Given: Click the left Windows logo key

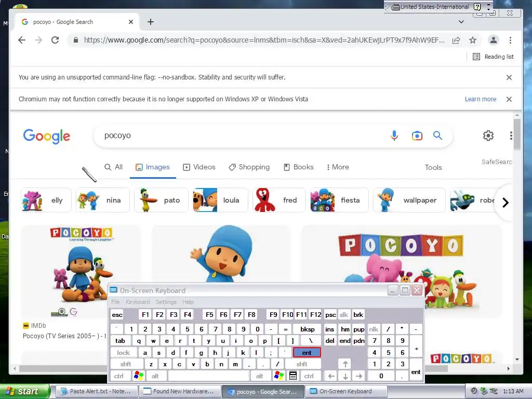Looking at the screenshot, I should tap(139, 376).
